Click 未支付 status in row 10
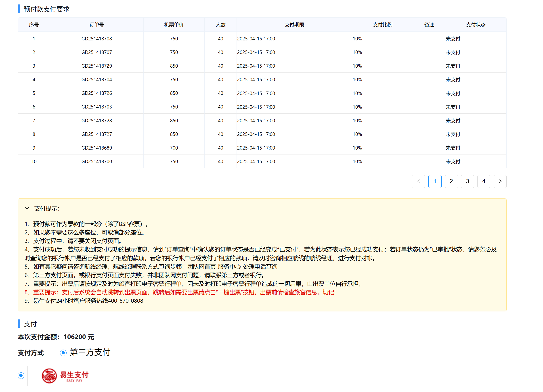The image size is (543, 392). (x=453, y=161)
